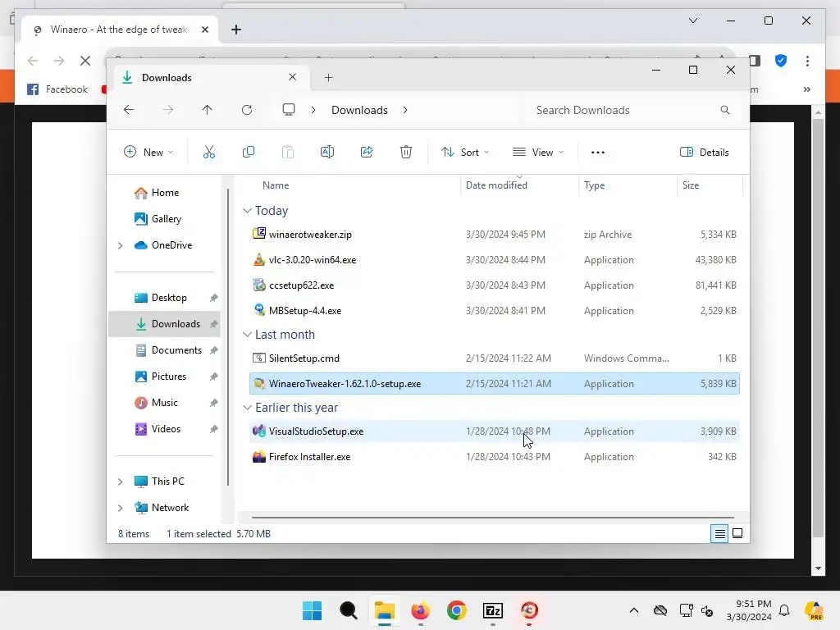Select the Winaero Chrome tab
The height and width of the screenshot is (630, 840).
(x=119, y=30)
